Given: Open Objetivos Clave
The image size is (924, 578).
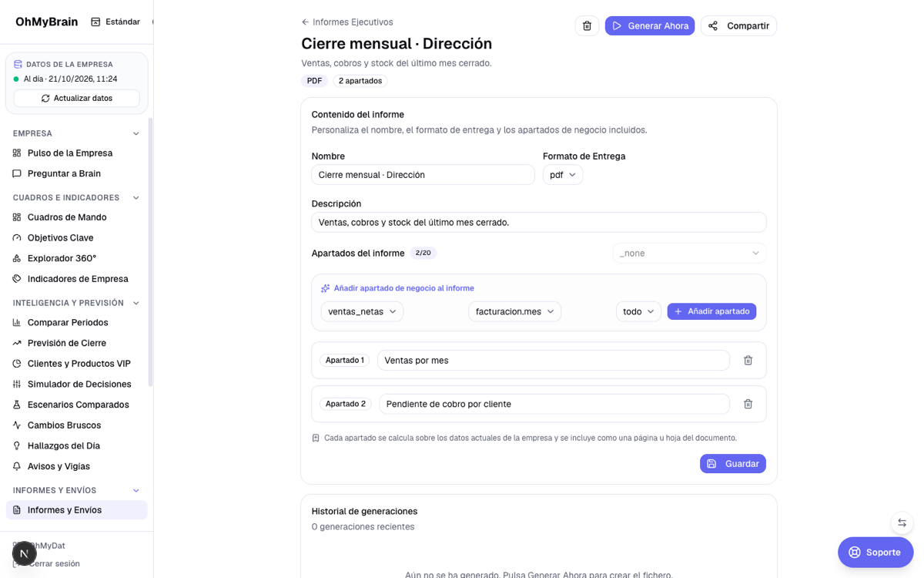Looking at the screenshot, I should point(77,238).
